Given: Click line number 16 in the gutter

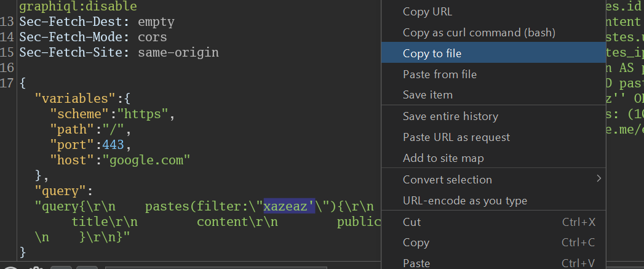Looking at the screenshot, I should [x=8, y=68].
